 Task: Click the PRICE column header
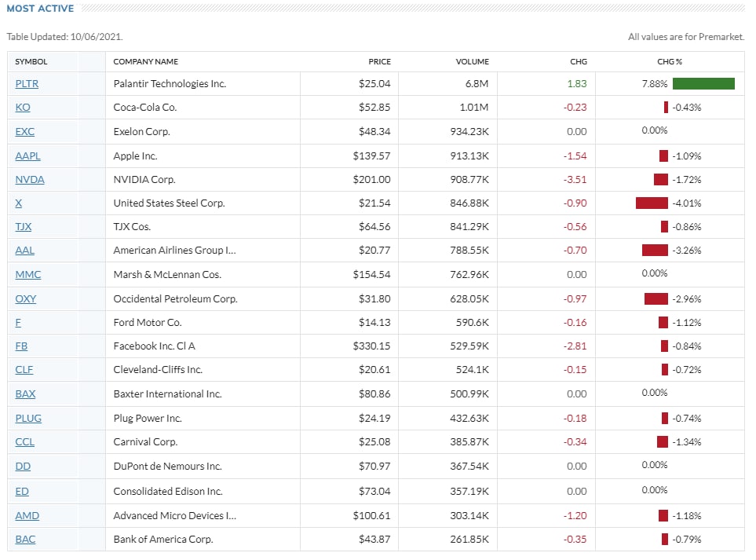(x=379, y=62)
